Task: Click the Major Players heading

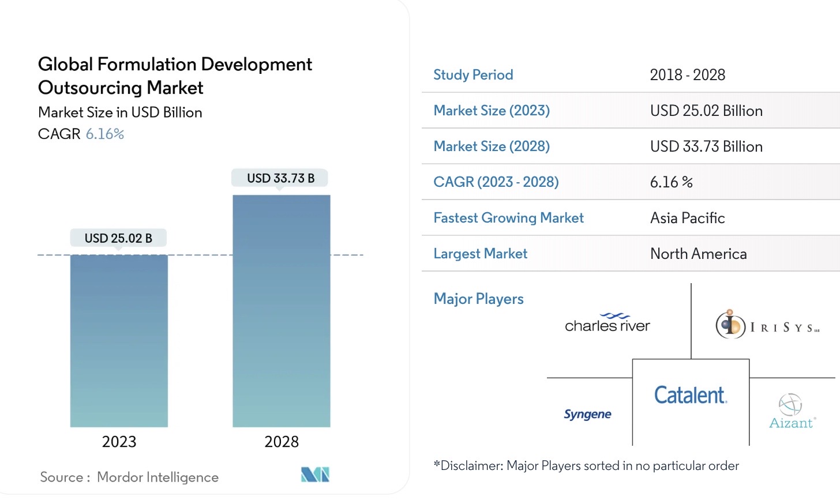Action: [478, 299]
